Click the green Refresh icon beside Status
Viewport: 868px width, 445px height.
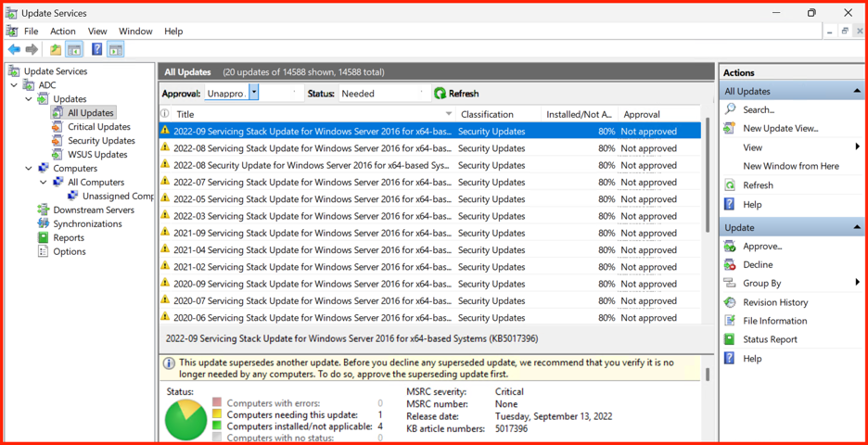pos(440,94)
